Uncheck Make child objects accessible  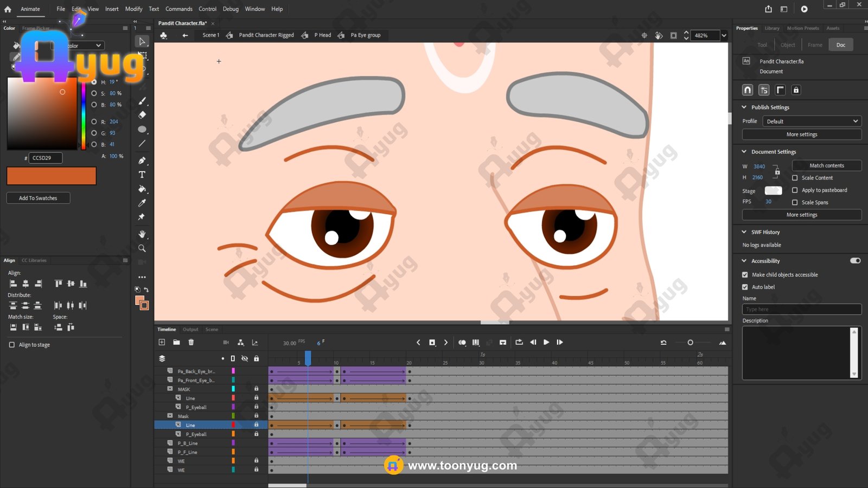(745, 275)
